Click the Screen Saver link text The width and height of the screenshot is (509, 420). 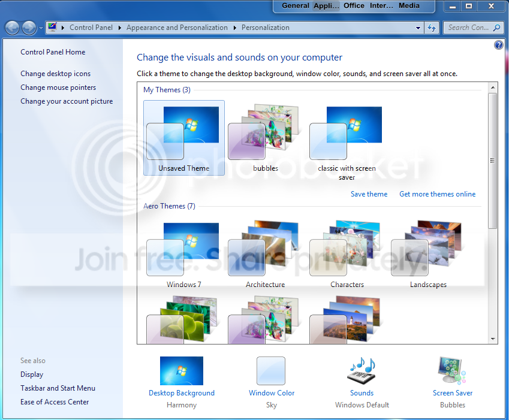[453, 393]
